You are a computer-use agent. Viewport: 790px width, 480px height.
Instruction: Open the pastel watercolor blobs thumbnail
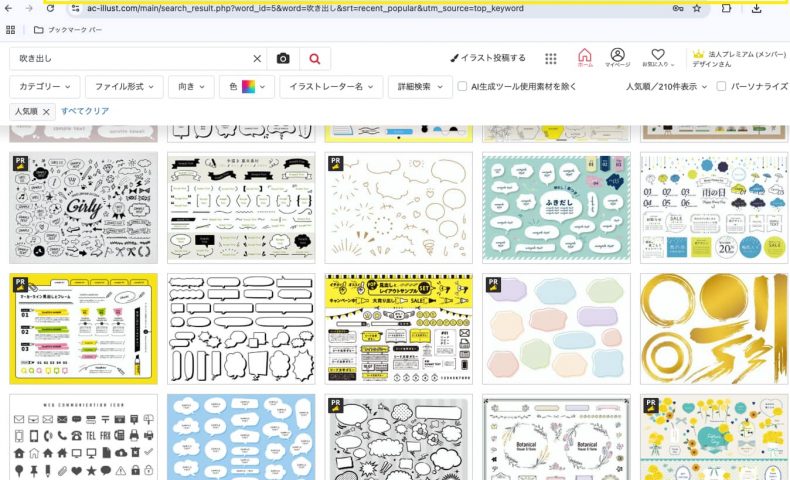click(556, 329)
